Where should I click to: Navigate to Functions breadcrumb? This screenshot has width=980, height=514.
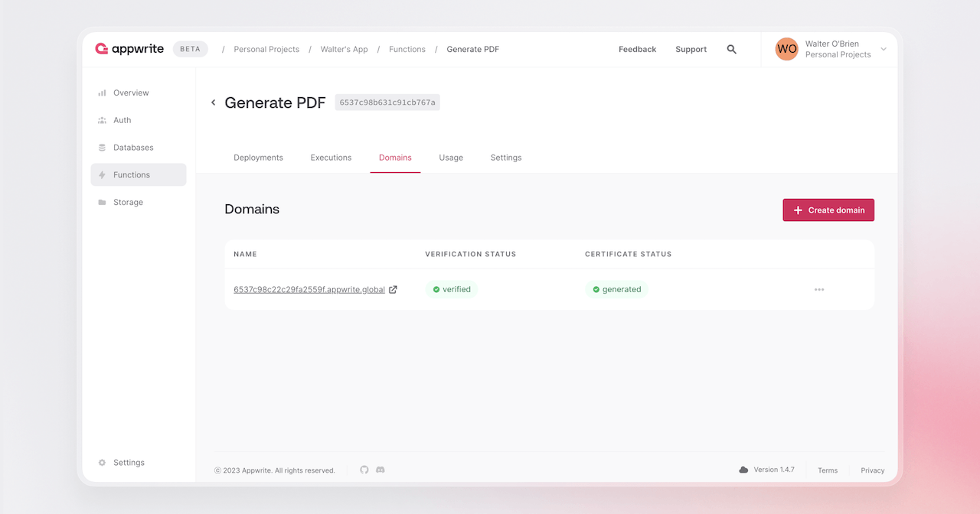click(407, 49)
